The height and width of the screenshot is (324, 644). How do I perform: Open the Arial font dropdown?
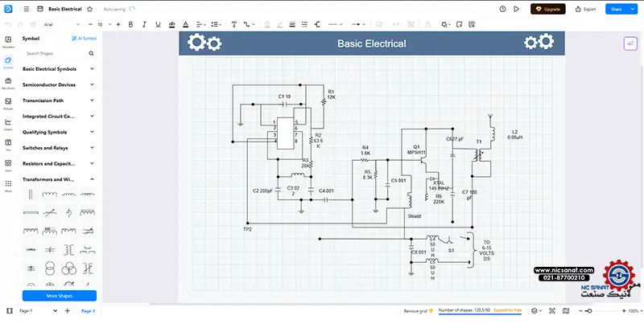pos(60,25)
